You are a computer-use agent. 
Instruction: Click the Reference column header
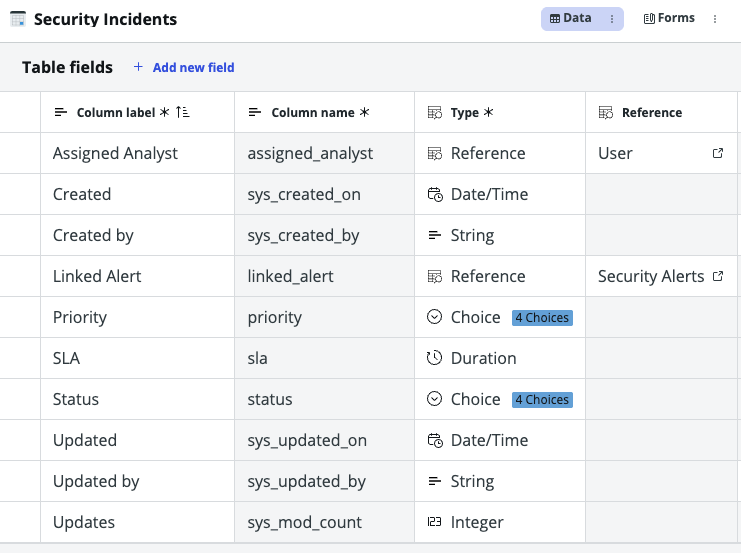662,112
